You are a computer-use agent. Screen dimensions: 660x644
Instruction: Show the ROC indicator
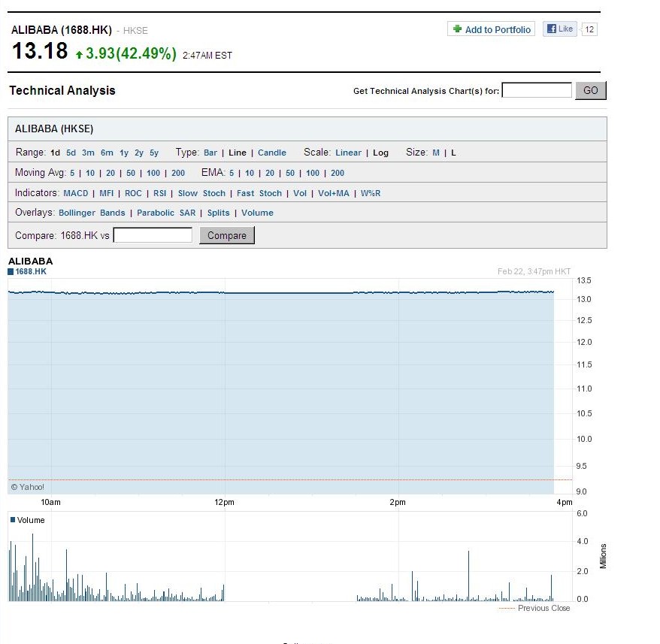tap(133, 193)
